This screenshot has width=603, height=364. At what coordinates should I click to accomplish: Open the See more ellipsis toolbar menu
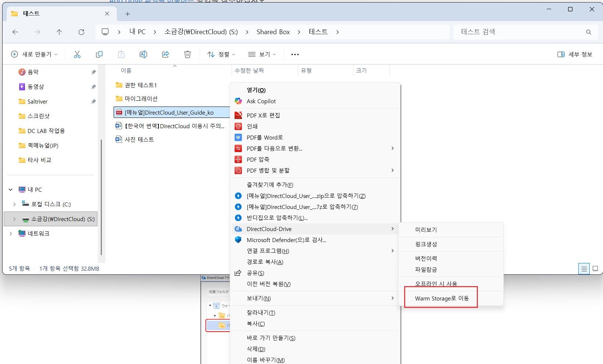click(x=295, y=54)
